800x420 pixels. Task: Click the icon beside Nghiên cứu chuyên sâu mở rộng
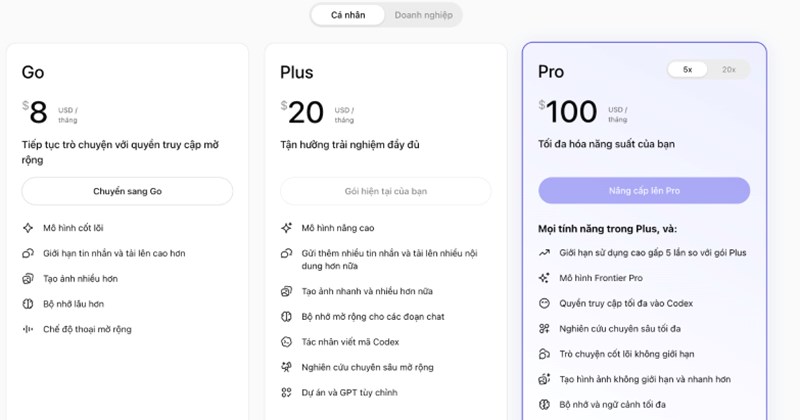click(x=286, y=367)
